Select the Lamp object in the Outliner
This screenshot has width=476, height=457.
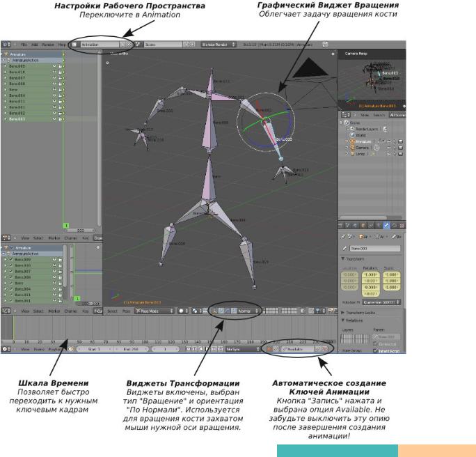[360, 154]
